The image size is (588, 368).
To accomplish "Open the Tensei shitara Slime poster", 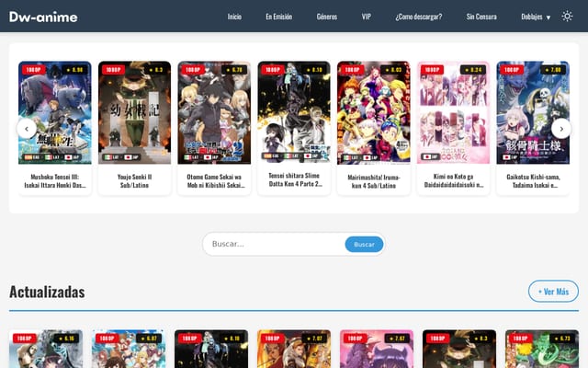I will pos(294,112).
